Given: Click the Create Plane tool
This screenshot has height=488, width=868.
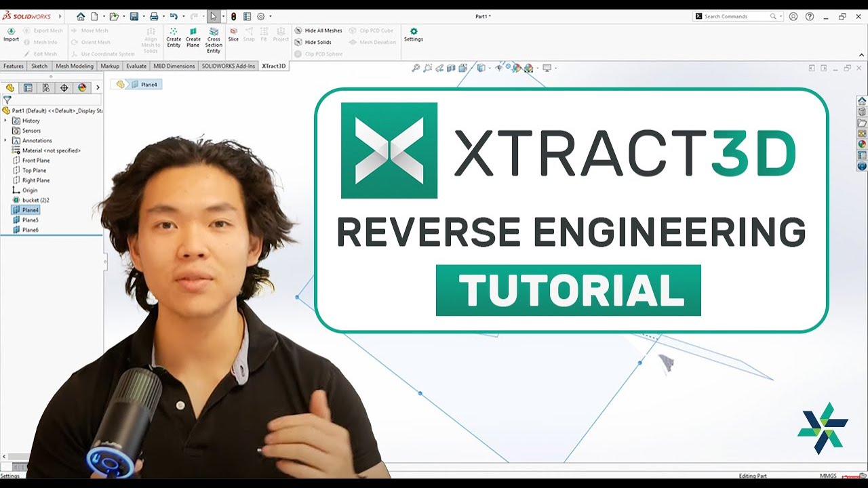Looking at the screenshot, I should pyautogui.click(x=193, y=37).
